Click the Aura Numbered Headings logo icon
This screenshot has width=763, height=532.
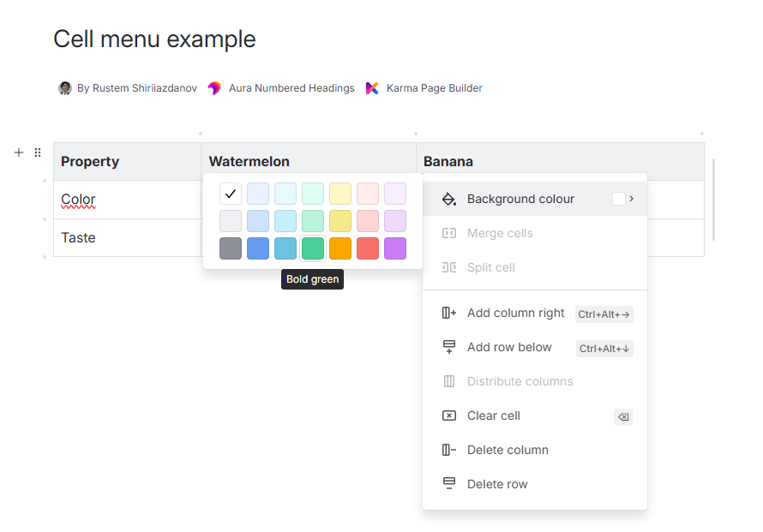pyautogui.click(x=214, y=88)
